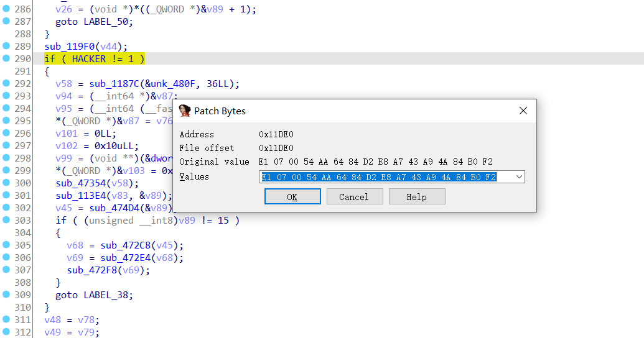
Task: Click the blue marker dot at line 289
Action: tap(6, 46)
